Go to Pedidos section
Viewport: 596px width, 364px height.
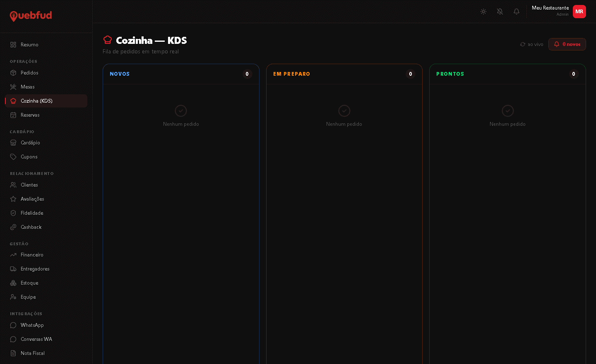click(46, 73)
